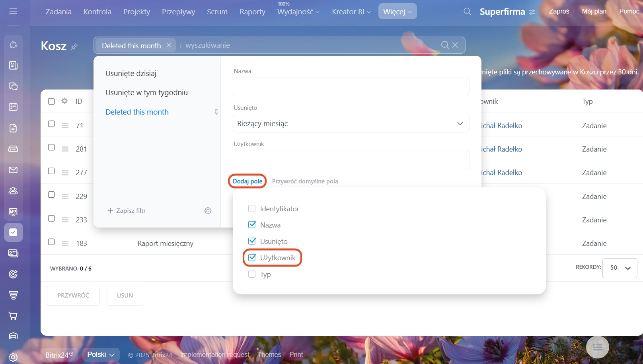Open the Zadania tab

click(58, 12)
